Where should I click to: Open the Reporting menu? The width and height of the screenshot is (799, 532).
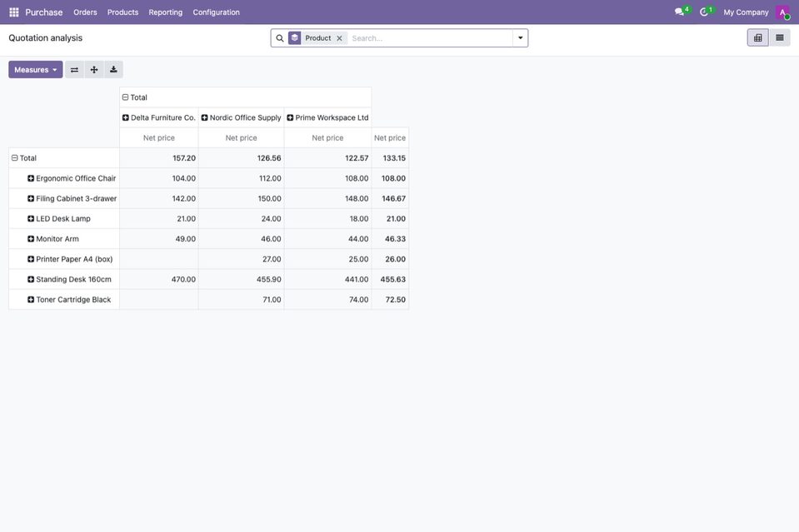tap(166, 12)
